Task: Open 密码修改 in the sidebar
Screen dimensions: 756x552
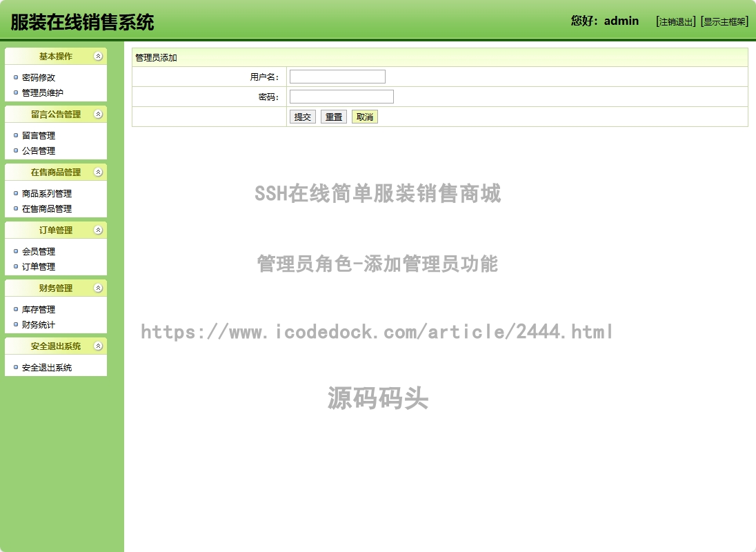Action: coord(39,78)
